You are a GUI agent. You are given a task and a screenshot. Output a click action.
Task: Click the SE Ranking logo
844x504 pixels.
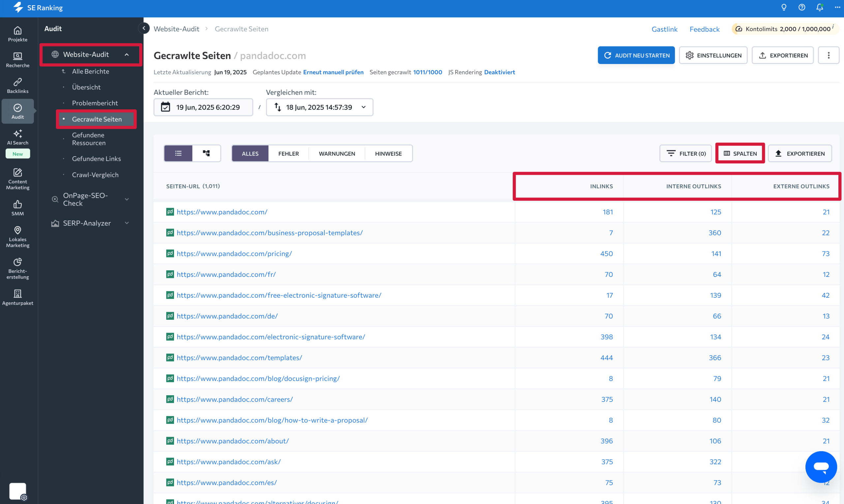(38, 8)
